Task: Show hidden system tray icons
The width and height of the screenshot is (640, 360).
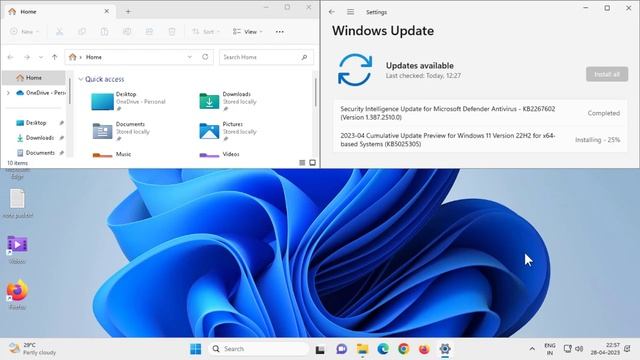Action: tap(532, 349)
